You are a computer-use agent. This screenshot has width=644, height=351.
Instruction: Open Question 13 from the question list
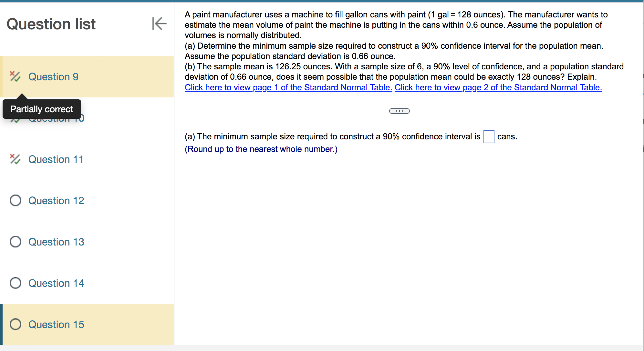tap(56, 242)
